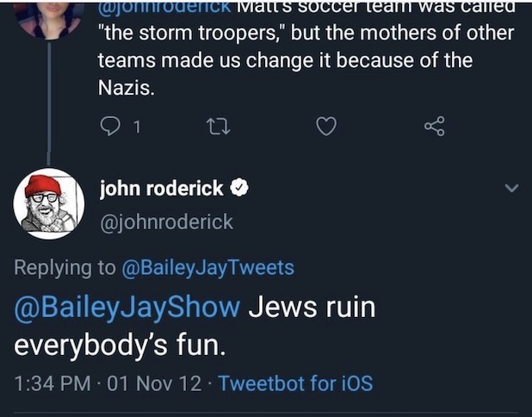Open the @BaileyJayShow mention in the tweet
The height and width of the screenshot is (417, 532).
pyautogui.click(x=127, y=307)
